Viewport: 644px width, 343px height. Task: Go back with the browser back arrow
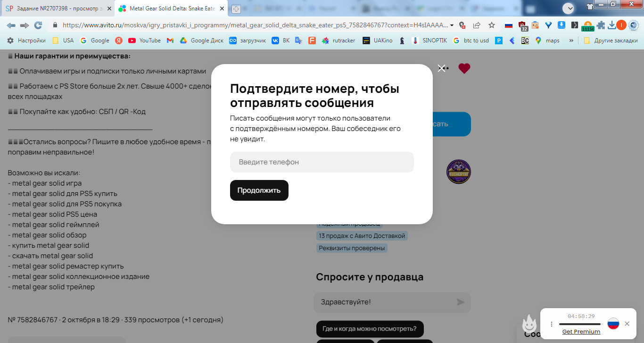click(11, 25)
